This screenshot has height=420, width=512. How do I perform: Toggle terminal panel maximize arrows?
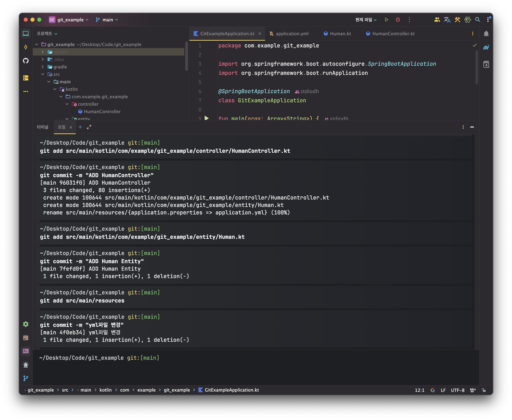click(x=89, y=127)
